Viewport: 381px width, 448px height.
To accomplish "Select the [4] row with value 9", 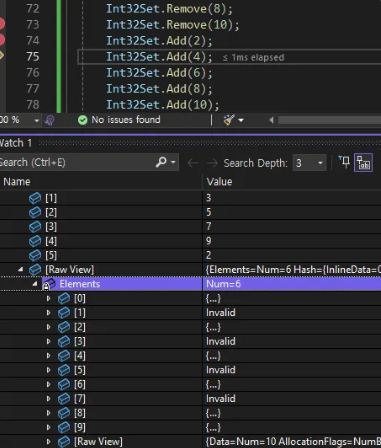I will coord(190,241).
